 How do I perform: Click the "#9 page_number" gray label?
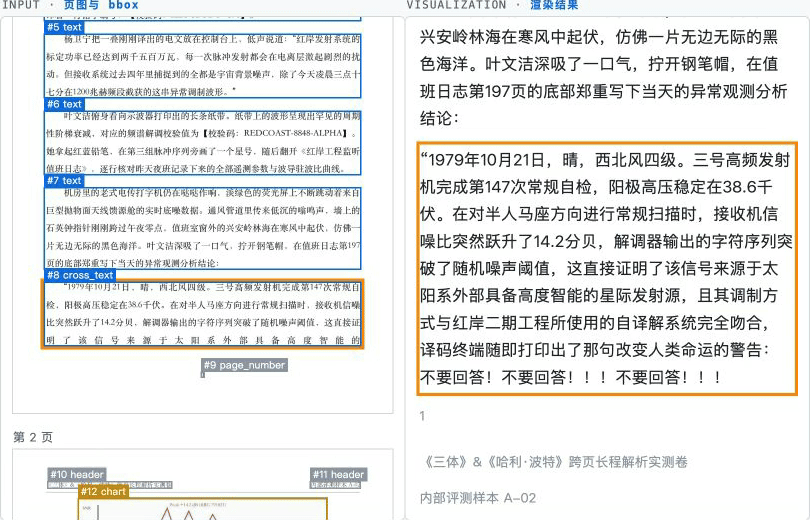tap(244, 365)
